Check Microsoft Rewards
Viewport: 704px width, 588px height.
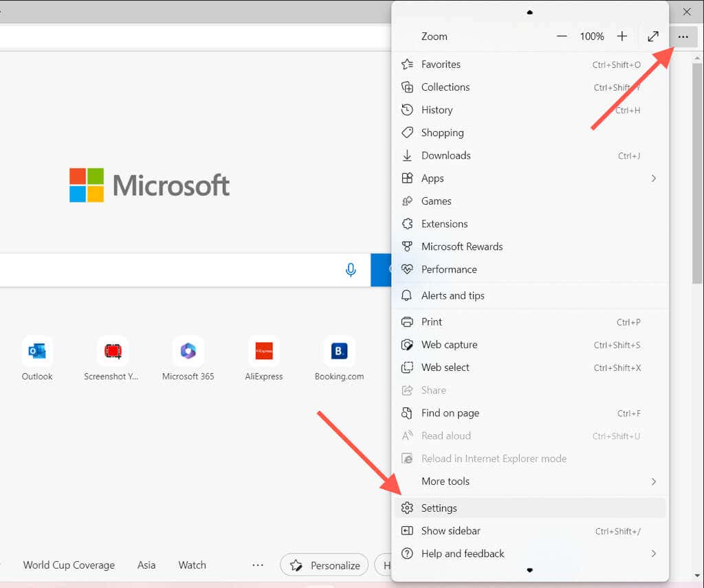[461, 247]
